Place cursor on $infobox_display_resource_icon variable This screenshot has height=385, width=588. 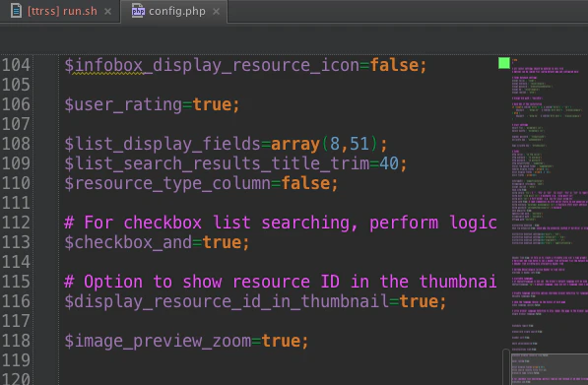(212, 65)
